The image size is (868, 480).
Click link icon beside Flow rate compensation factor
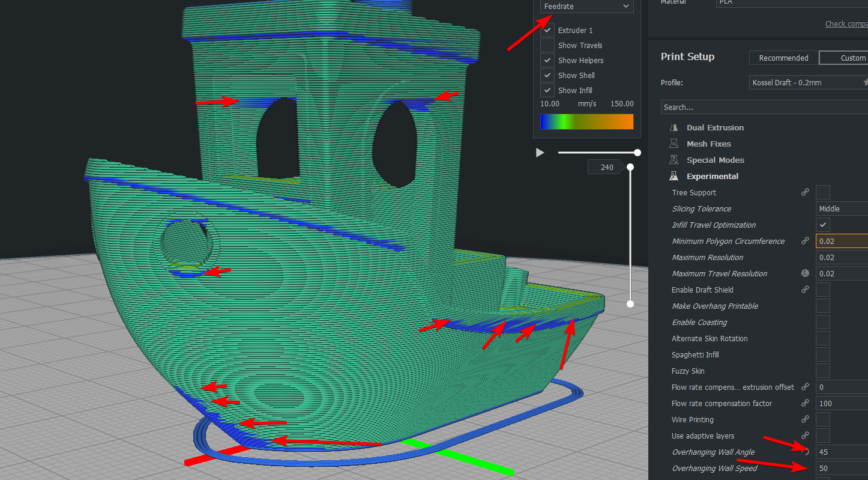pyautogui.click(x=806, y=404)
